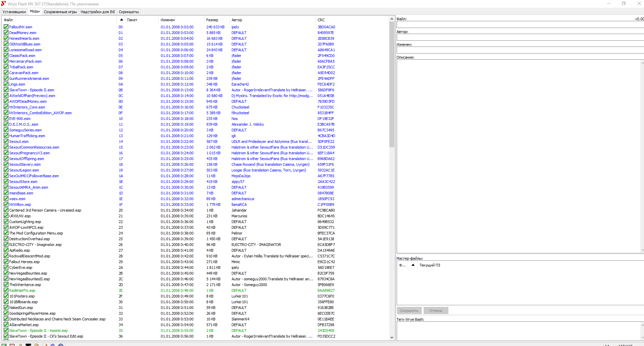Screen dimensions: 644x346
Task: Switch to the Установщики tab
Action: pyautogui.click(x=14, y=12)
